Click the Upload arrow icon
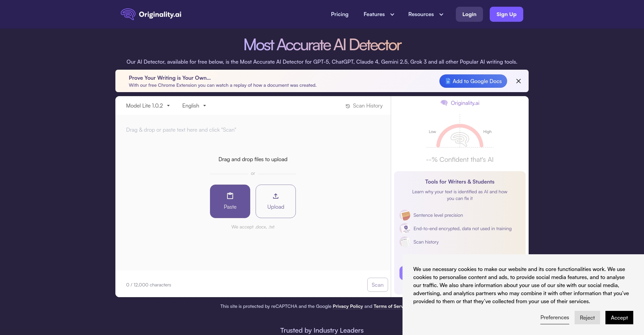 276,196
